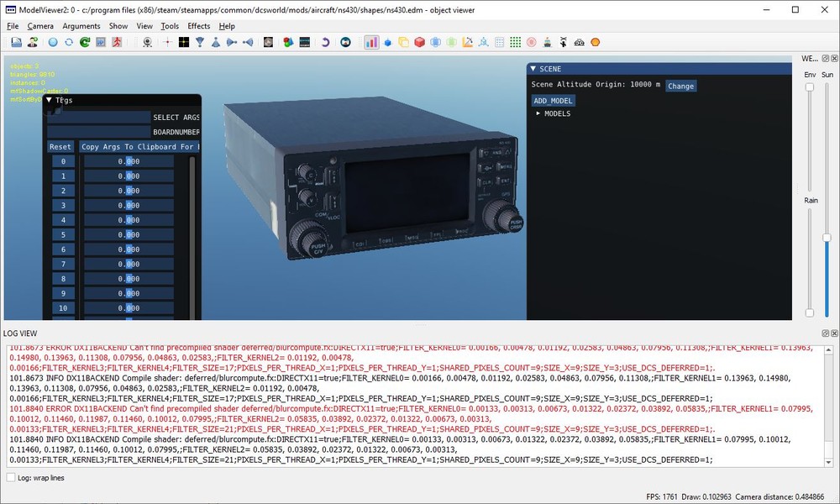Click the argument 8 index button
Image resolution: width=840 pixels, height=504 pixels.
pyautogui.click(x=63, y=279)
